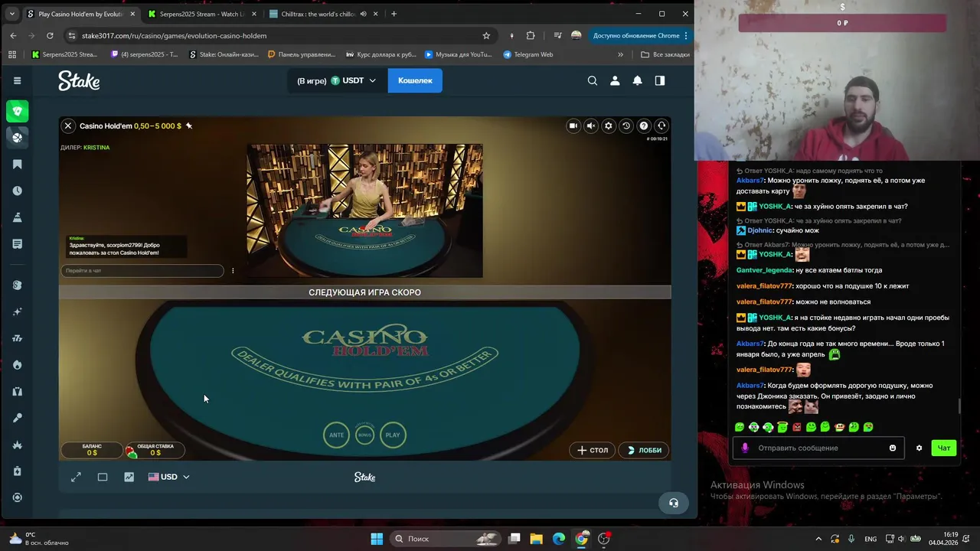
Task: Go back in browser history
Action: tap(13, 35)
